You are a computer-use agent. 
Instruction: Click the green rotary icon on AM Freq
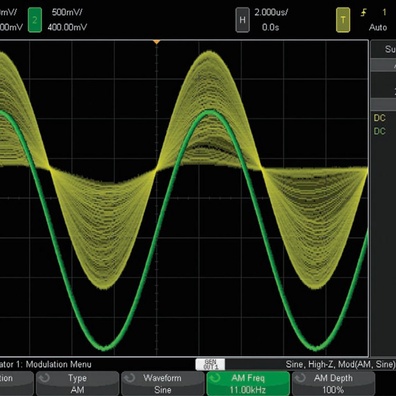(215, 378)
